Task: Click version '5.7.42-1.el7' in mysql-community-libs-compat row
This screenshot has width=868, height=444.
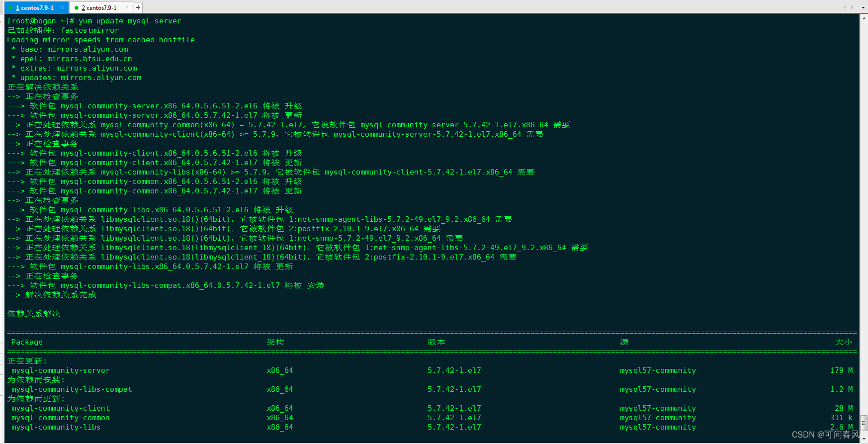Action: (x=454, y=389)
